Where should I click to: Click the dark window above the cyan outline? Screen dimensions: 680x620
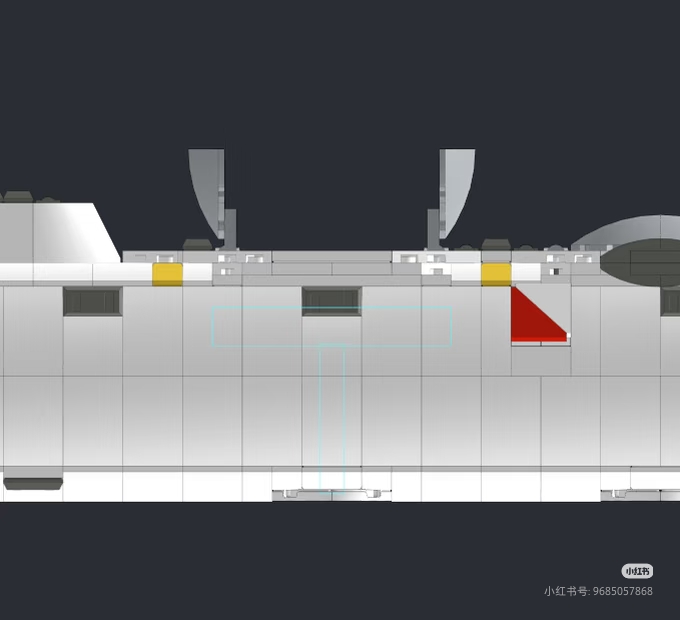(x=331, y=300)
